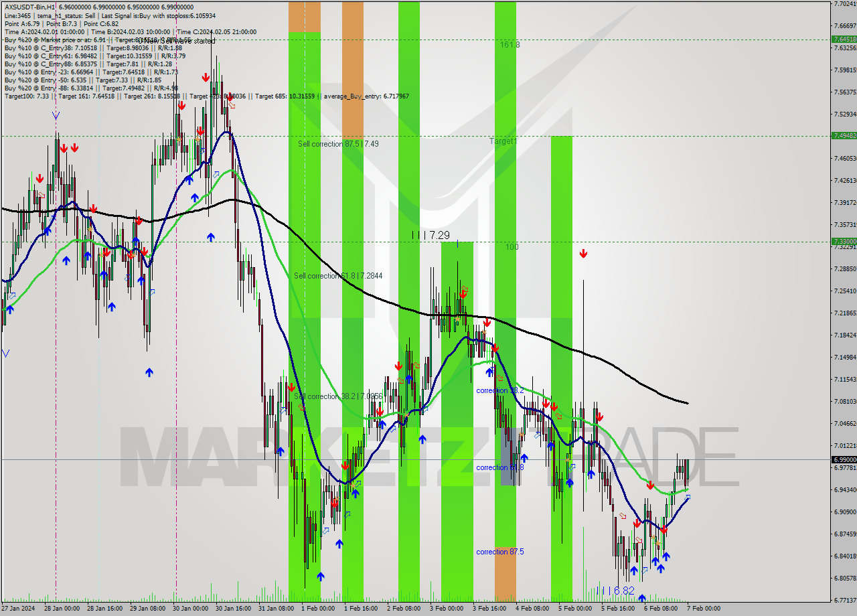The height and width of the screenshot is (616, 857).
Task: Click the green 7.64518 price tag
Action: [x=844, y=40]
